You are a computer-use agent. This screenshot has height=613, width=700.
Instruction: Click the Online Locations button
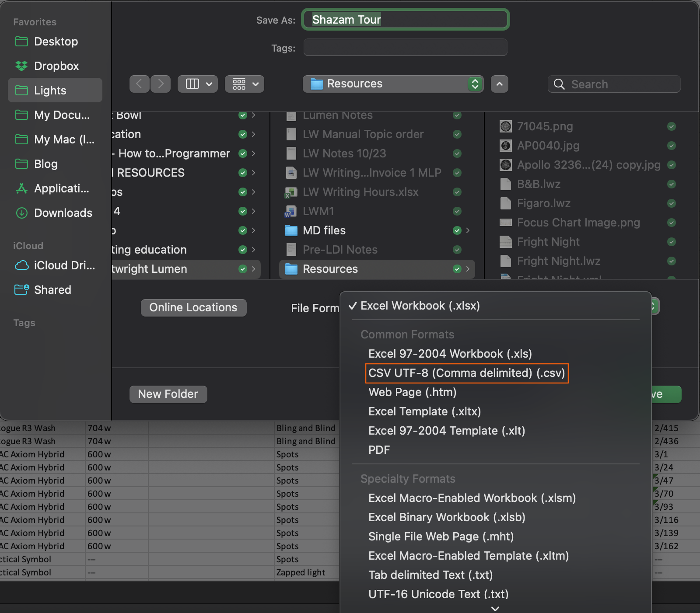[193, 307]
